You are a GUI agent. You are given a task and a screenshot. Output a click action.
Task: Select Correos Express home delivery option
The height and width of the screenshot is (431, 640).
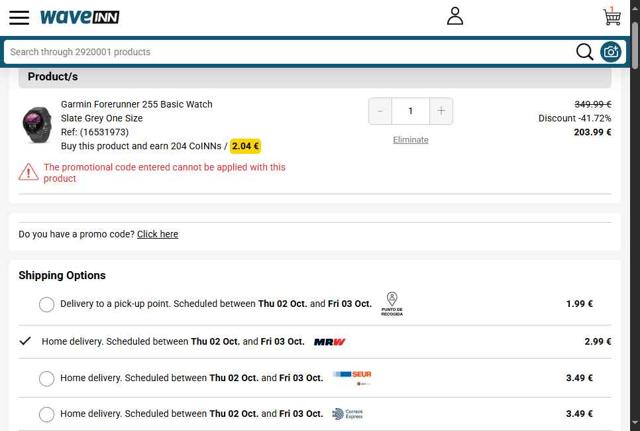click(47, 414)
